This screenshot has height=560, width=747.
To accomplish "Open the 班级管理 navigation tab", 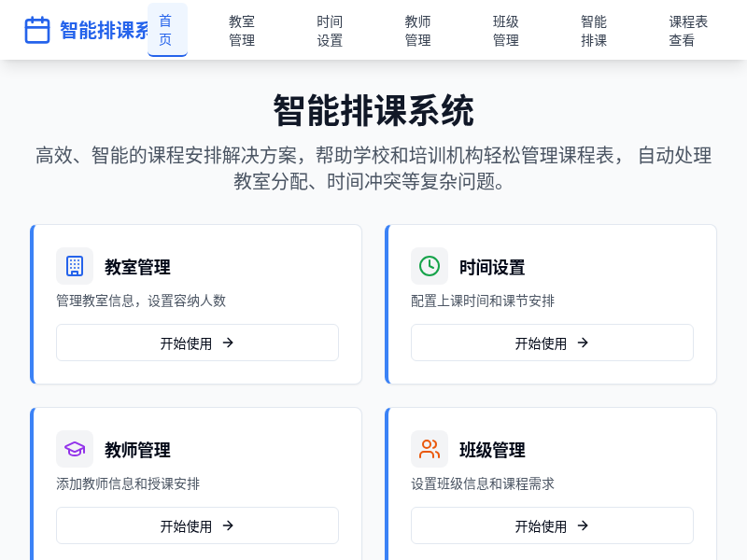I will [505, 31].
